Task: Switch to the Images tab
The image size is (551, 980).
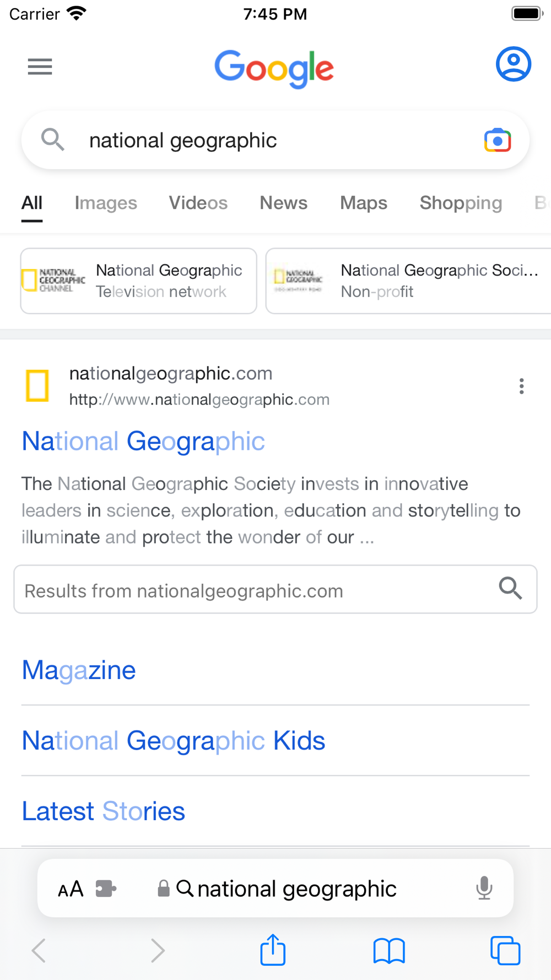Action: coord(106,203)
